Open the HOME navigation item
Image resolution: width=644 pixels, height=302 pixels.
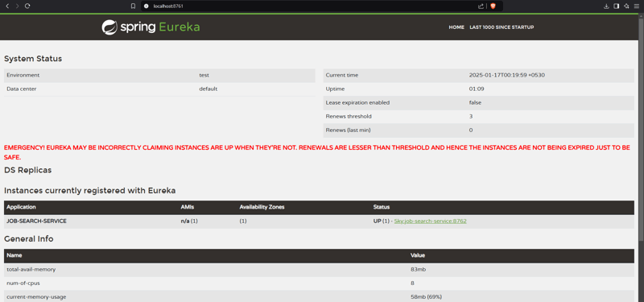(x=456, y=27)
